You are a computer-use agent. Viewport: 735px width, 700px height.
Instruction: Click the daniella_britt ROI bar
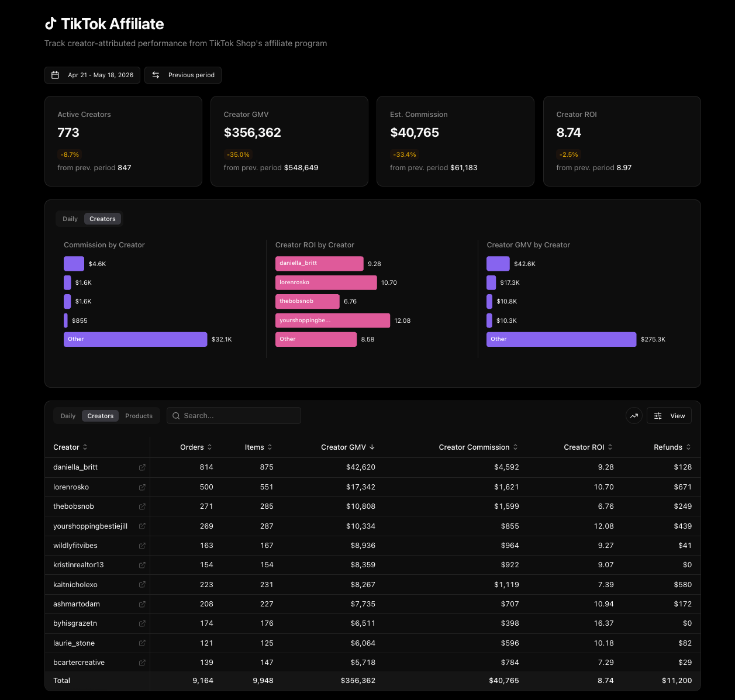click(x=319, y=264)
